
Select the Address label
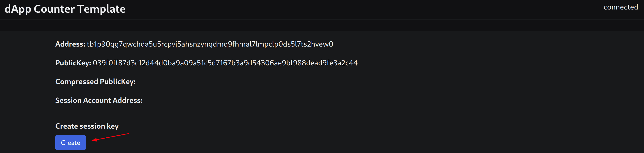click(x=70, y=44)
